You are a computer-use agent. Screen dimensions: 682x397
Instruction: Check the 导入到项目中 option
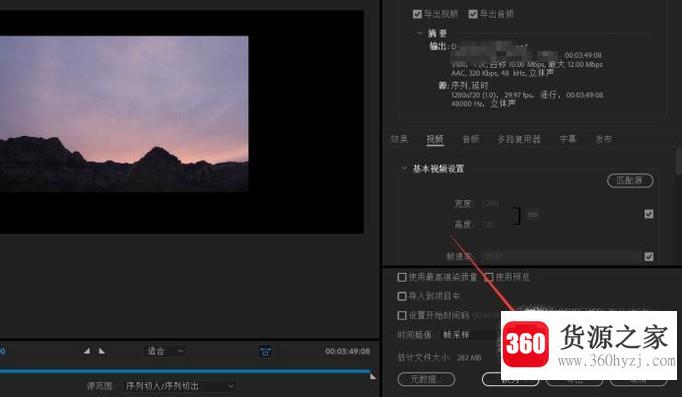[x=402, y=296]
